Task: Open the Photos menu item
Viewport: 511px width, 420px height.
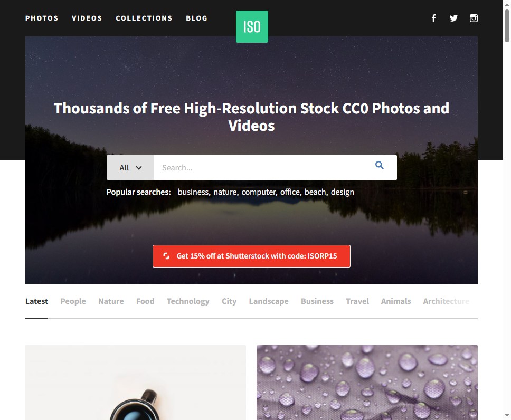Action: [x=42, y=18]
